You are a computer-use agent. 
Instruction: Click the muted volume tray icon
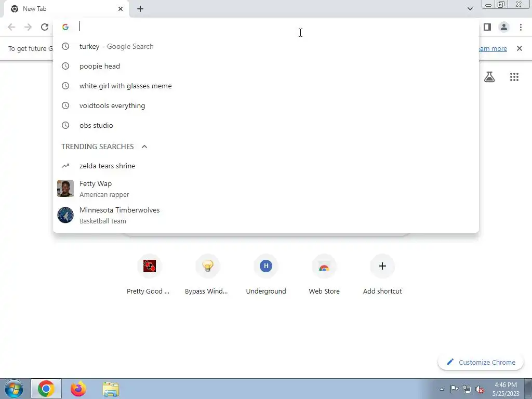coord(480,389)
